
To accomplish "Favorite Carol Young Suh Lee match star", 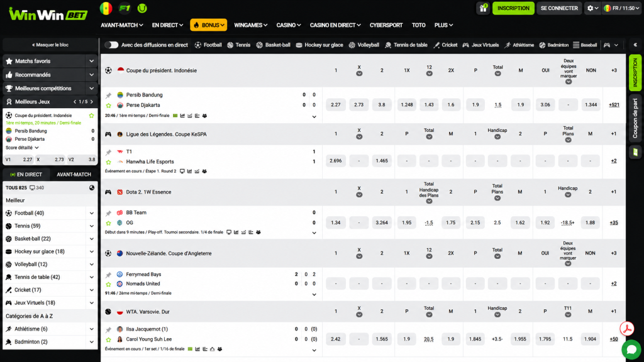I will [108, 340].
